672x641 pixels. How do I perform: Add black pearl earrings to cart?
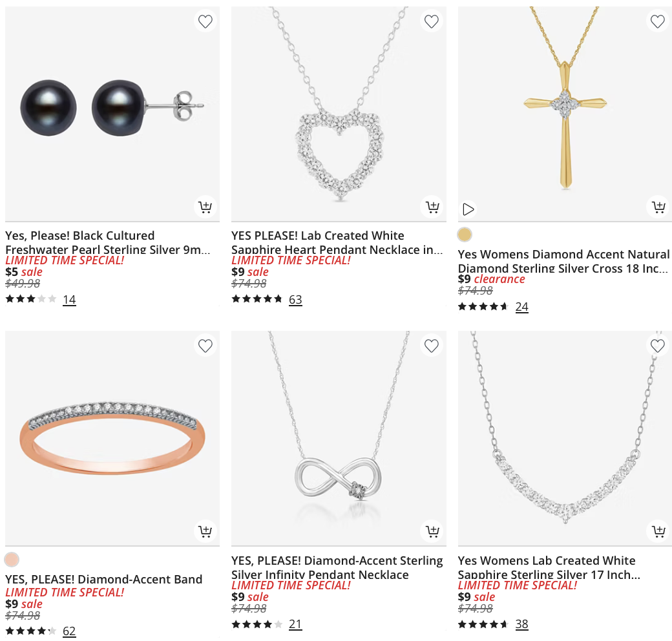point(205,207)
